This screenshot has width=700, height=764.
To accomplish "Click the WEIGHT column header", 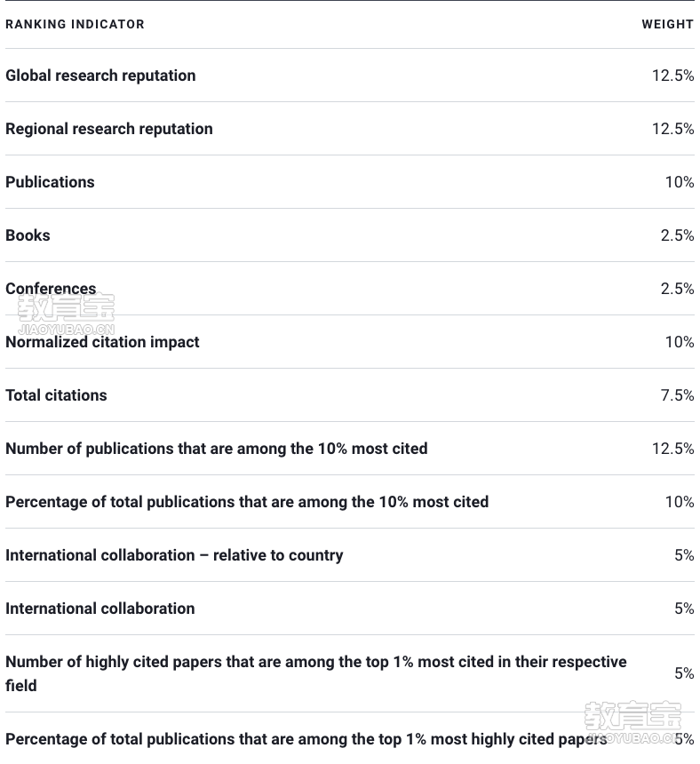I will (x=667, y=24).
